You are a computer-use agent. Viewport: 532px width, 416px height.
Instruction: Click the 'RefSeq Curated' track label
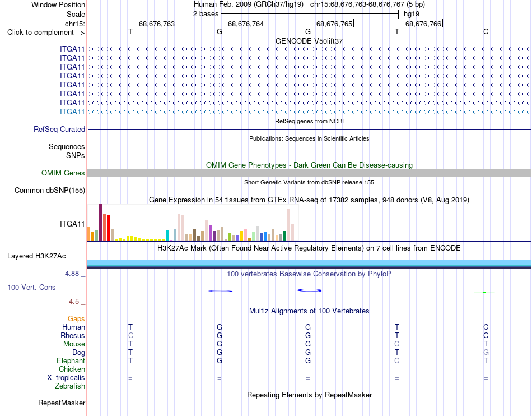point(59,130)
